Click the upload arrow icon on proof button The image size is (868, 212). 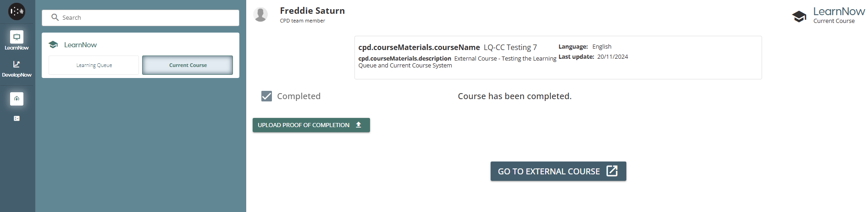359,125
